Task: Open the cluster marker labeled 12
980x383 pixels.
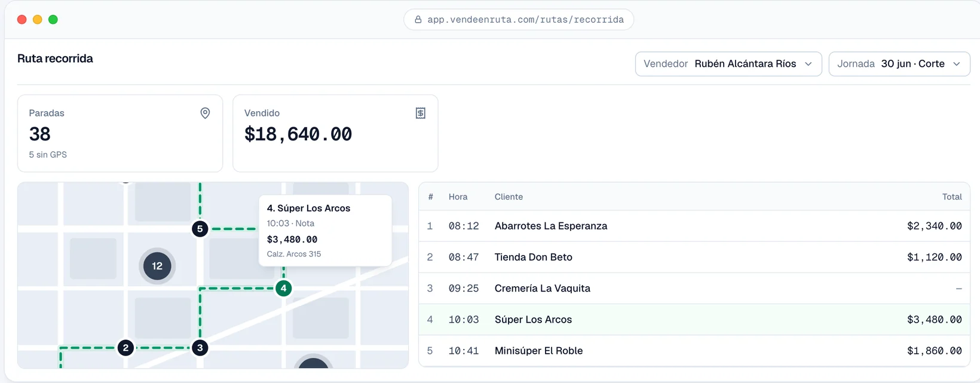Action: point(157,266)
